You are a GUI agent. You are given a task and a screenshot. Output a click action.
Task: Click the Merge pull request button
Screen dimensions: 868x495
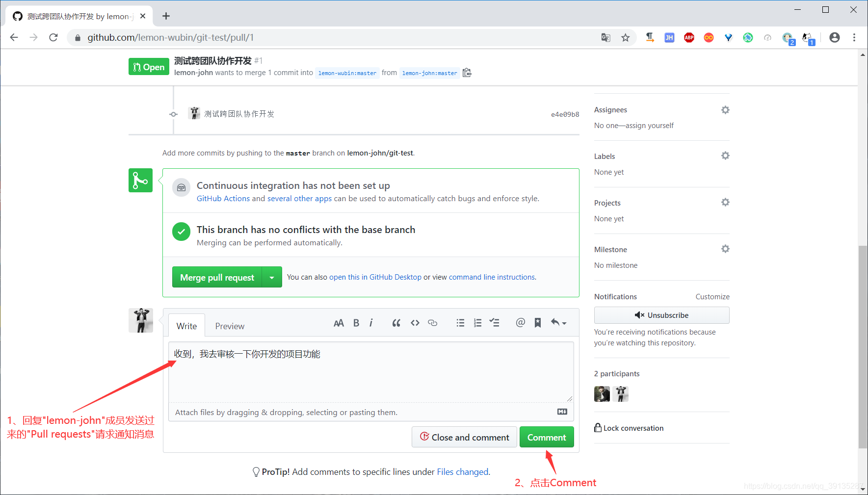(x=217, y=277)
